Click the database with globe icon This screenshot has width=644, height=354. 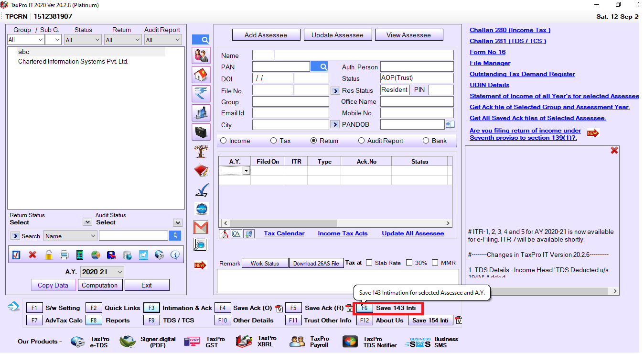127,255
